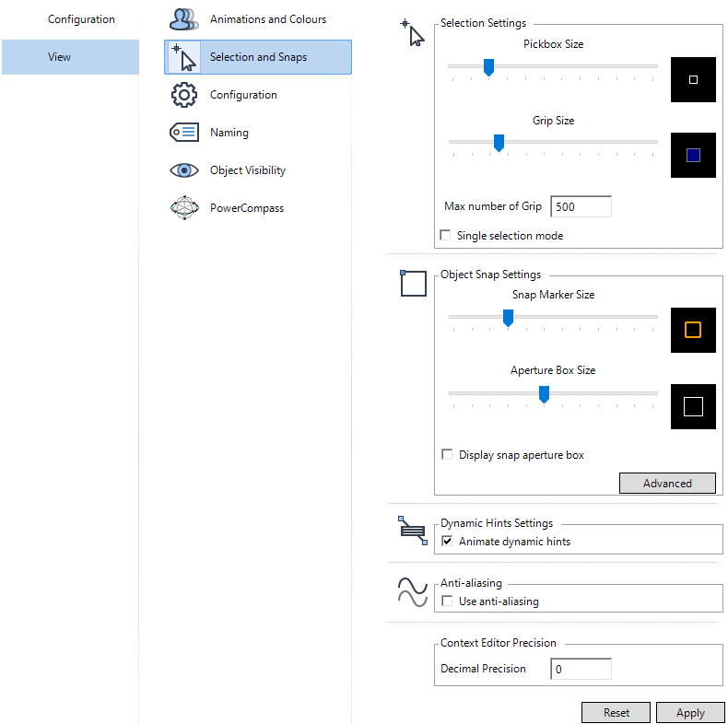Open Animations and Colours settings page
Viewport: 728px width, 724px height.
[x=258, y=19]
